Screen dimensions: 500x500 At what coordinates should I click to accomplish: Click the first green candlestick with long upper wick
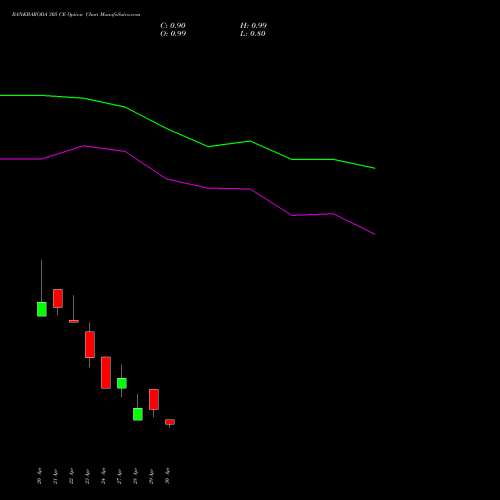coord(42,309)
